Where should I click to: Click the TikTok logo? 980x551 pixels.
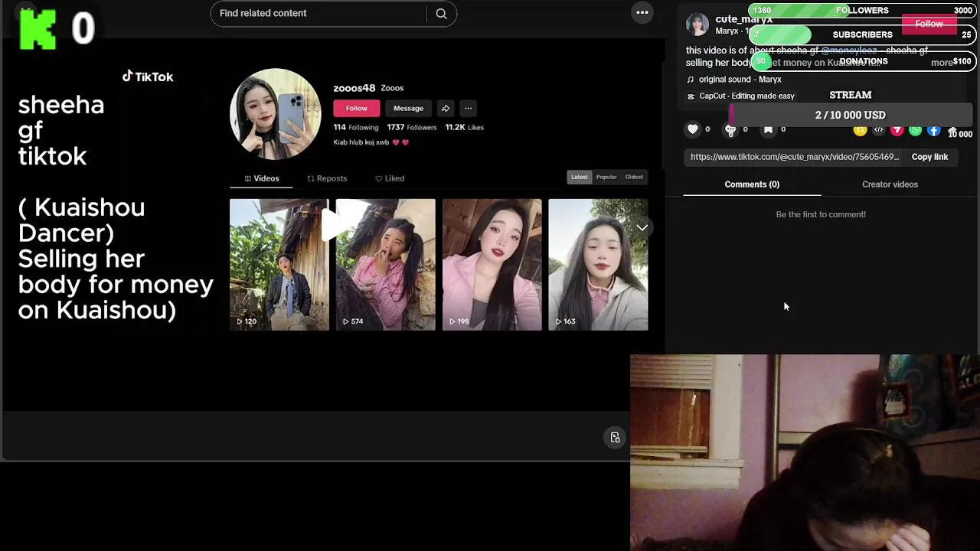coord(148,77)
